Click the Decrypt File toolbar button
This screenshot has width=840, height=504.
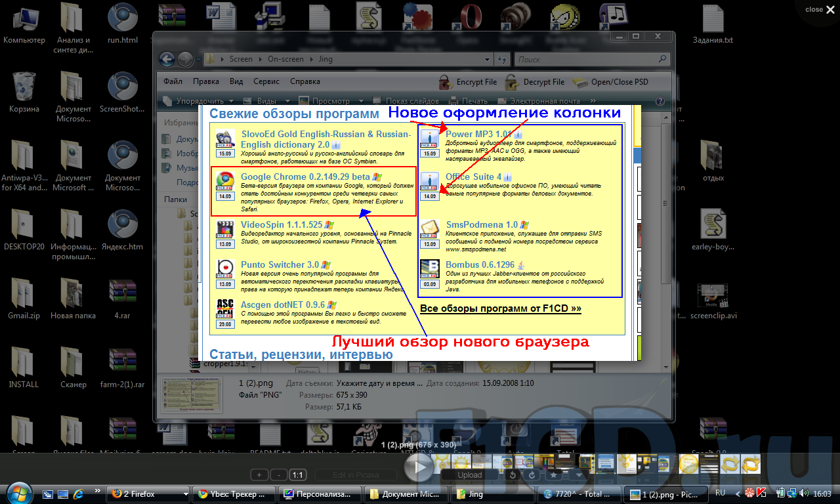[x=535, y=82]
